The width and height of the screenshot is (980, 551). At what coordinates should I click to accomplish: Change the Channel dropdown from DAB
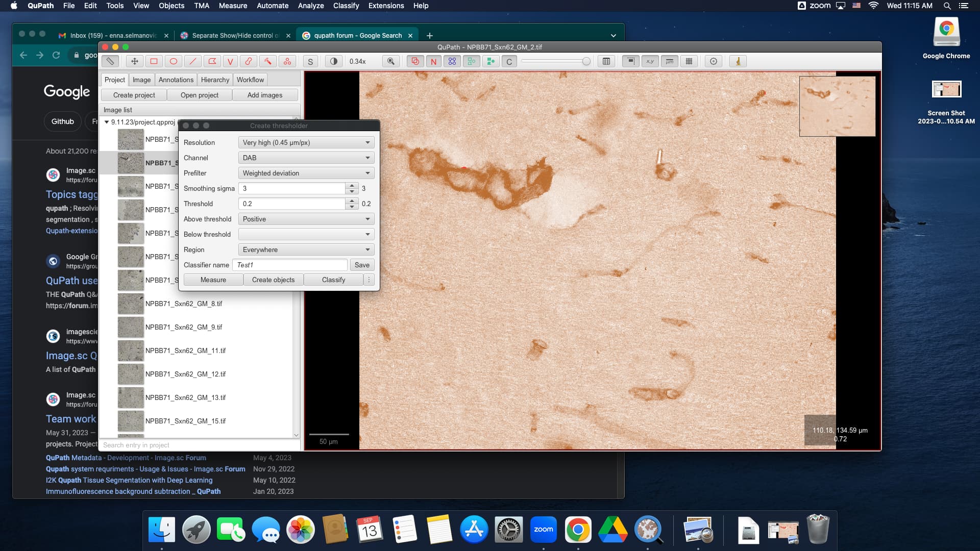[x=305, y=158]
